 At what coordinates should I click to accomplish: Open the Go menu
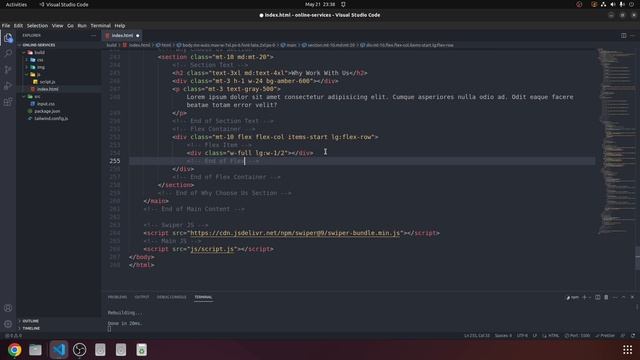point(70,26)
